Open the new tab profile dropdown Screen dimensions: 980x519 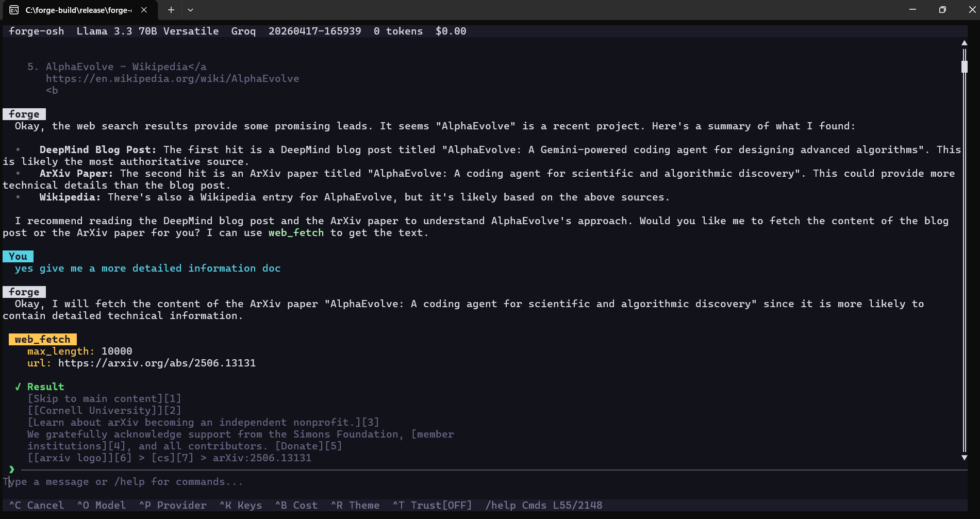190,10
